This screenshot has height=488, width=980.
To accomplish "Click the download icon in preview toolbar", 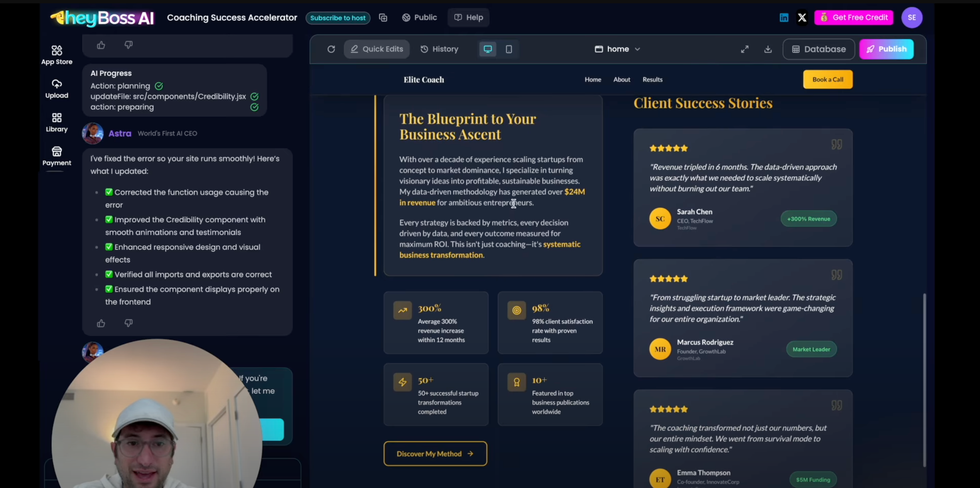I will pyautogui.click(x=768, y=49).
